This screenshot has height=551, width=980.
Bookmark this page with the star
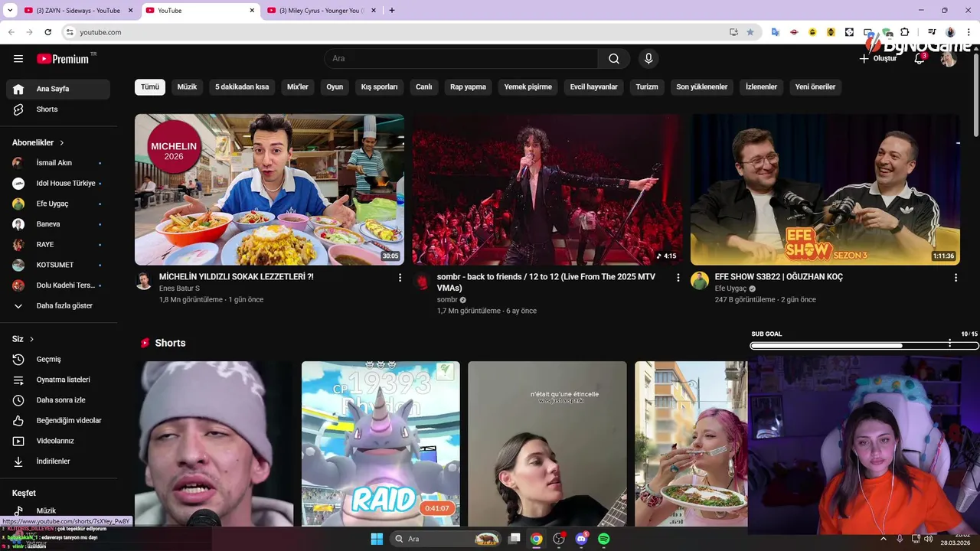point(750,32)
